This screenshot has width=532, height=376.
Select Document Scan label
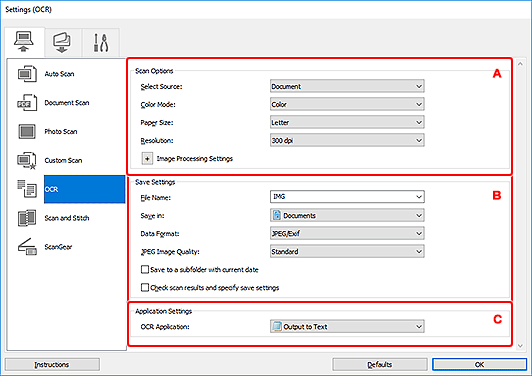pos(67,102)
